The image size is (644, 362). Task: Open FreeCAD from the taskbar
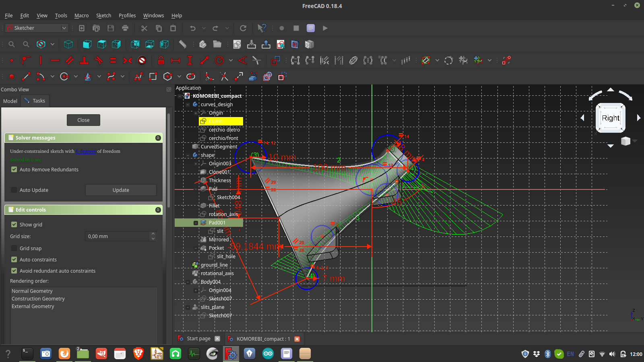[x=231, y=354]
